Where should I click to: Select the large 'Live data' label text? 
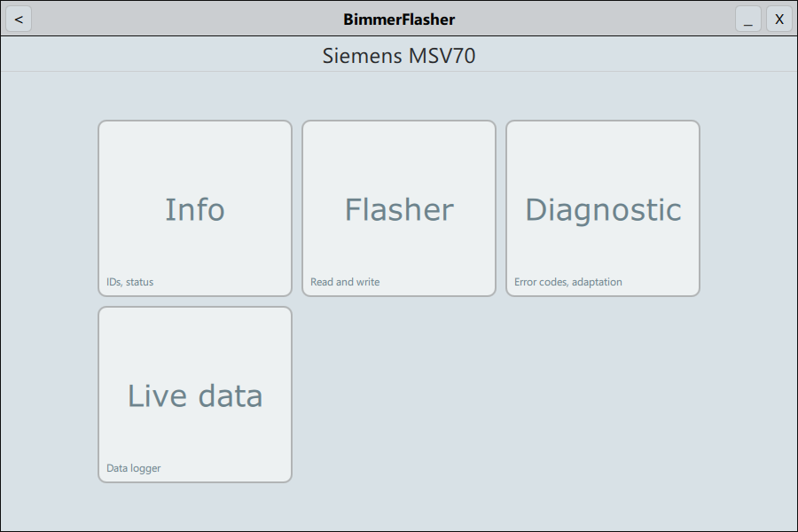195,395
